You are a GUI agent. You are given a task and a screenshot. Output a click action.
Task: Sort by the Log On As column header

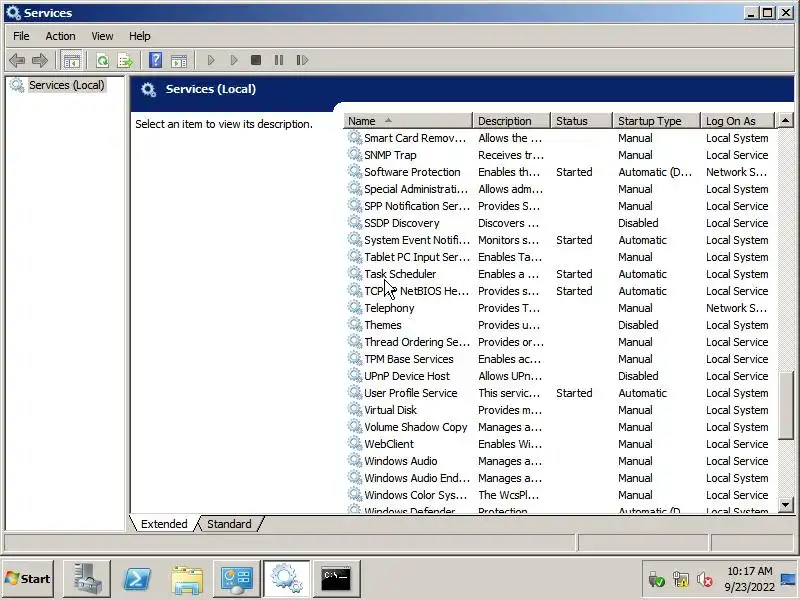[738, 121]
